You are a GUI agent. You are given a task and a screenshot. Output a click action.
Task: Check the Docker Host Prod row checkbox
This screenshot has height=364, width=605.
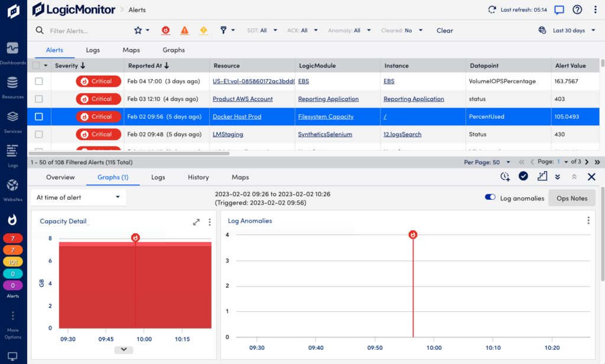pos(39,116)
